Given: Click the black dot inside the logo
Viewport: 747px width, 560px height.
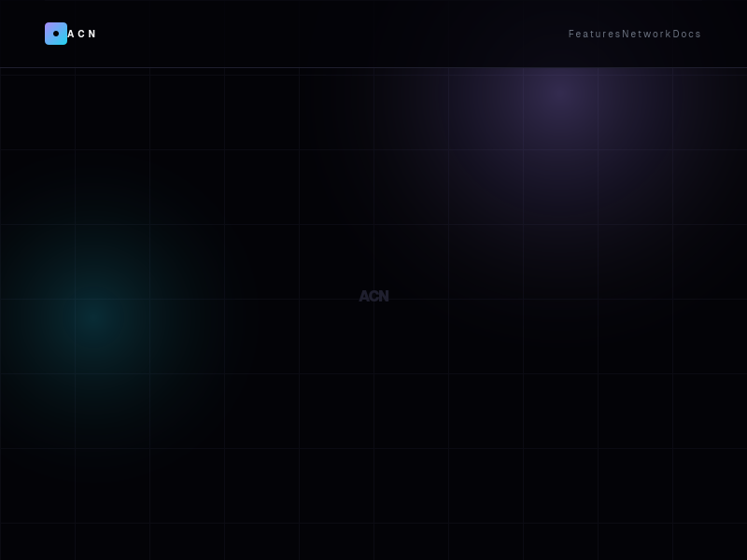Looking at the screenshot, I should tap(56, 34).
